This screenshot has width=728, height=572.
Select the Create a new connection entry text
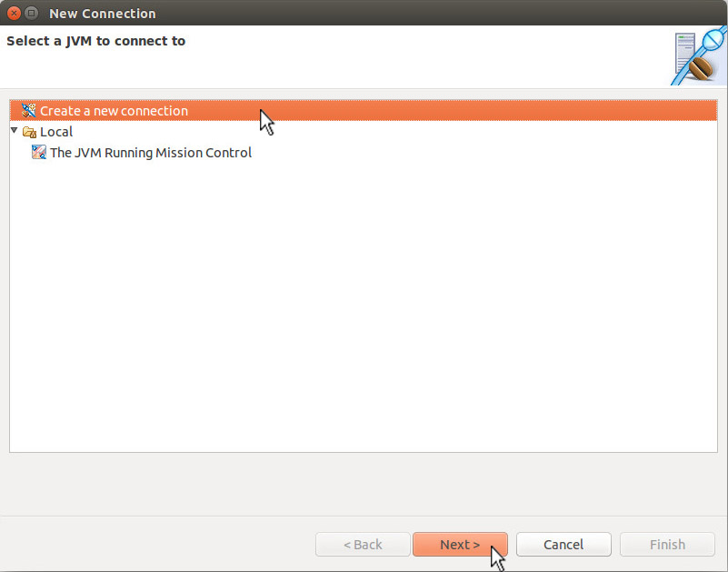point(114,111)
